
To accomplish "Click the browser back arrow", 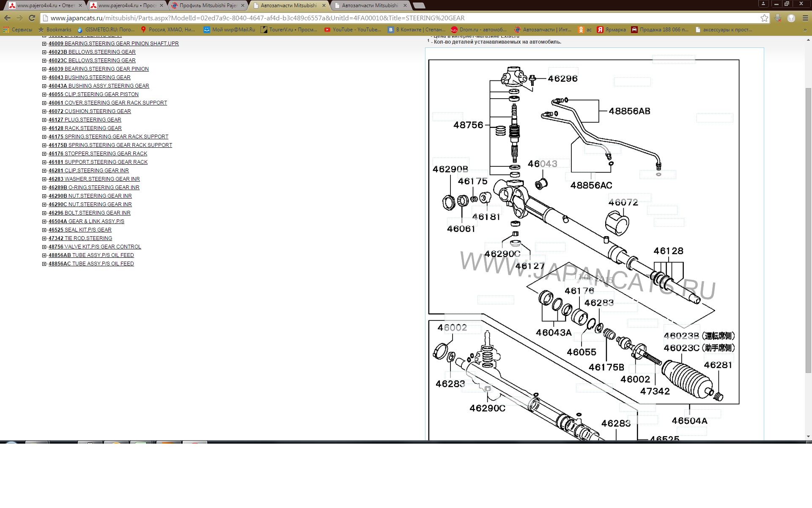I will [x=7, y=18].
